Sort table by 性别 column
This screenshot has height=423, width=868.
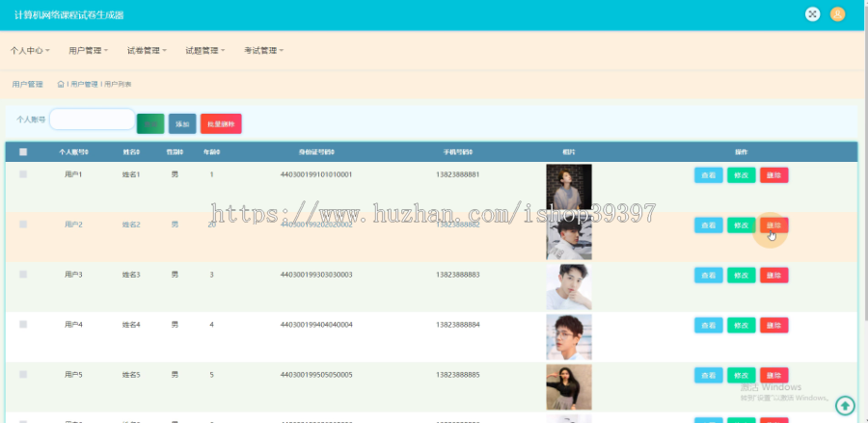175,152
